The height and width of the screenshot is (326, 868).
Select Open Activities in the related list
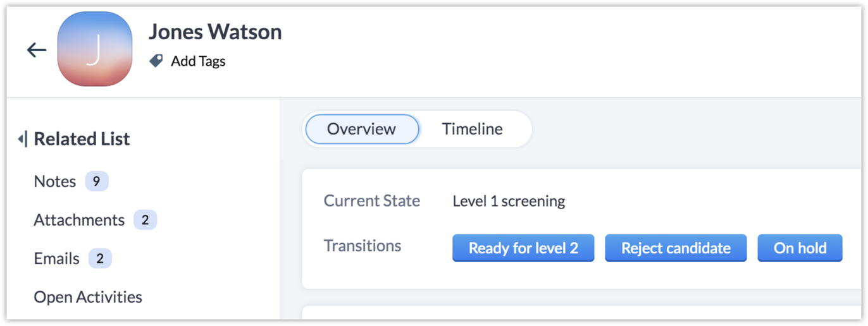(88, 297)
